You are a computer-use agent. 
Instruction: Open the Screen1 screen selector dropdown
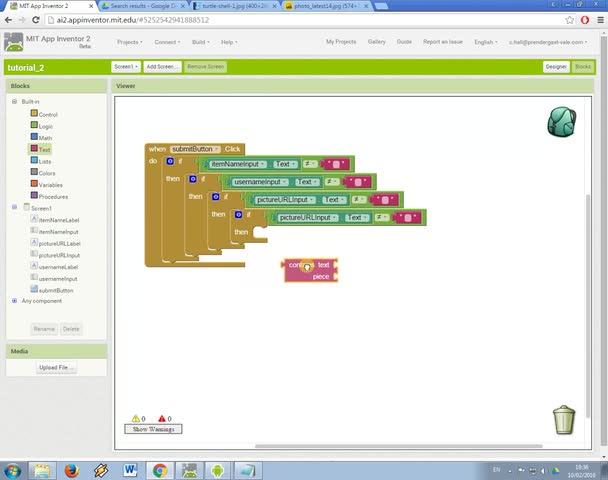click(126, 67)
